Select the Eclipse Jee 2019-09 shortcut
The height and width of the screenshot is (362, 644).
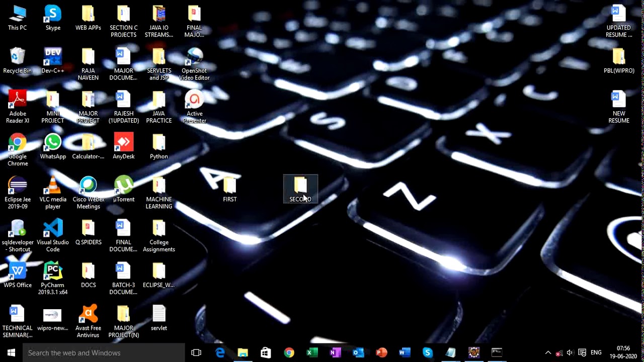point(17,193)
